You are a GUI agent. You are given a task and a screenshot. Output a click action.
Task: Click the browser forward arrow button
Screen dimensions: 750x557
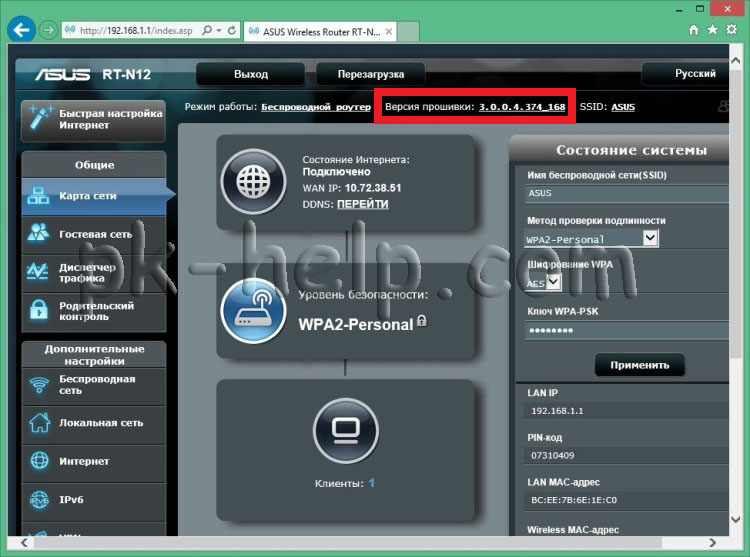pos(48,31)
